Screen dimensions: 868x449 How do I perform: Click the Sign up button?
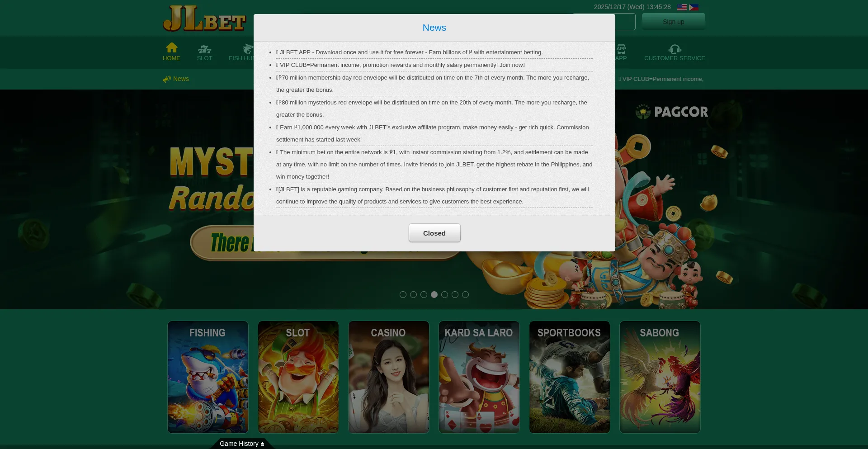pyautogui.click(x=673, y=22)
